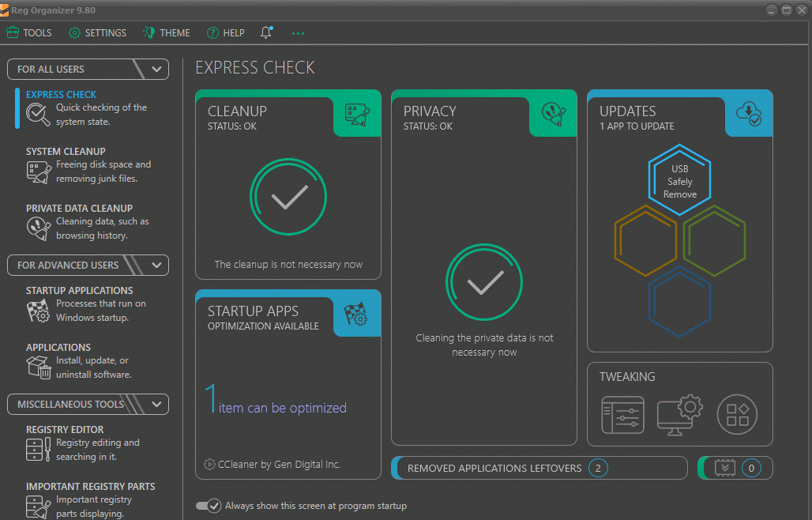Viewport: 812px width, 520px height.
Task: Click '1 item can be optimized' link
Action: click(x=276, y=401)
